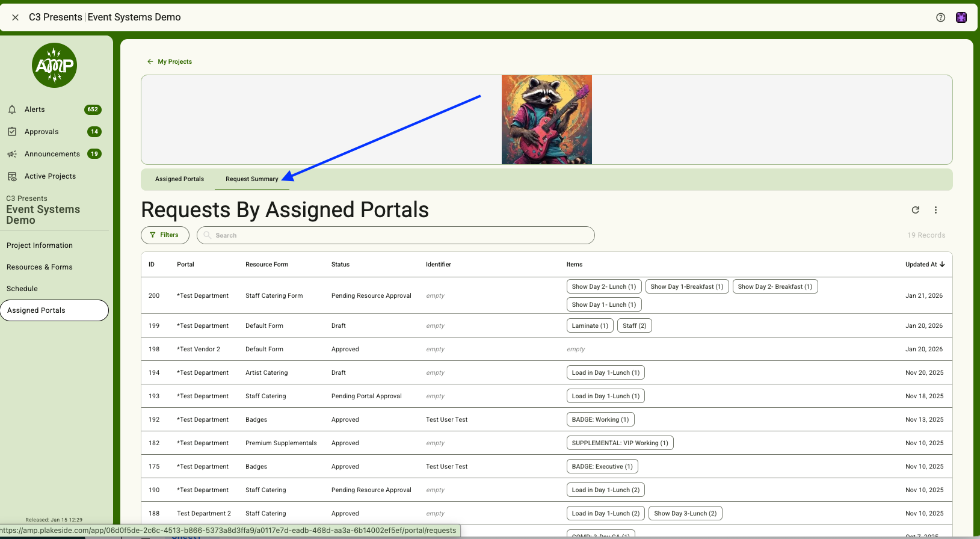Screen dimensions: 980x539
Task: Click Show Day 1-Breakfast (1) chip
Action: point(687,287)
